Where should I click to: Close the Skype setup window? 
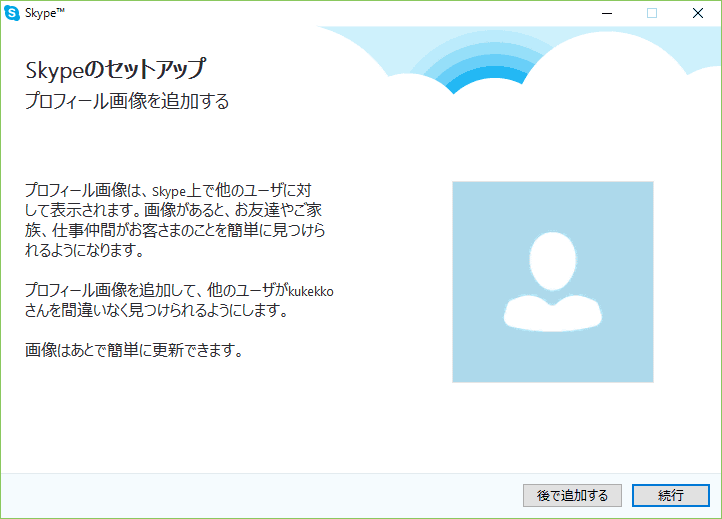point(698,13)
